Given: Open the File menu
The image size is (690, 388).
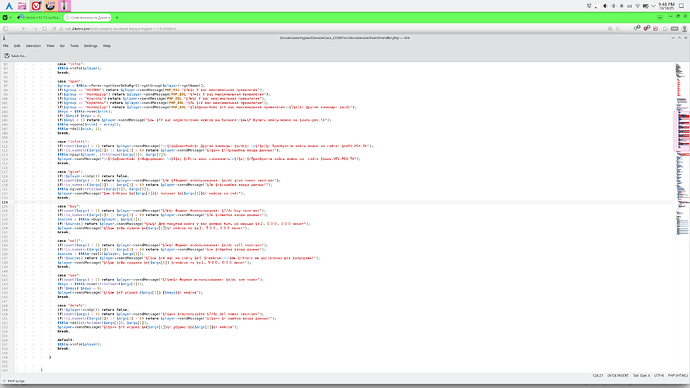Looking at the screenshot, I should [6, 46].
